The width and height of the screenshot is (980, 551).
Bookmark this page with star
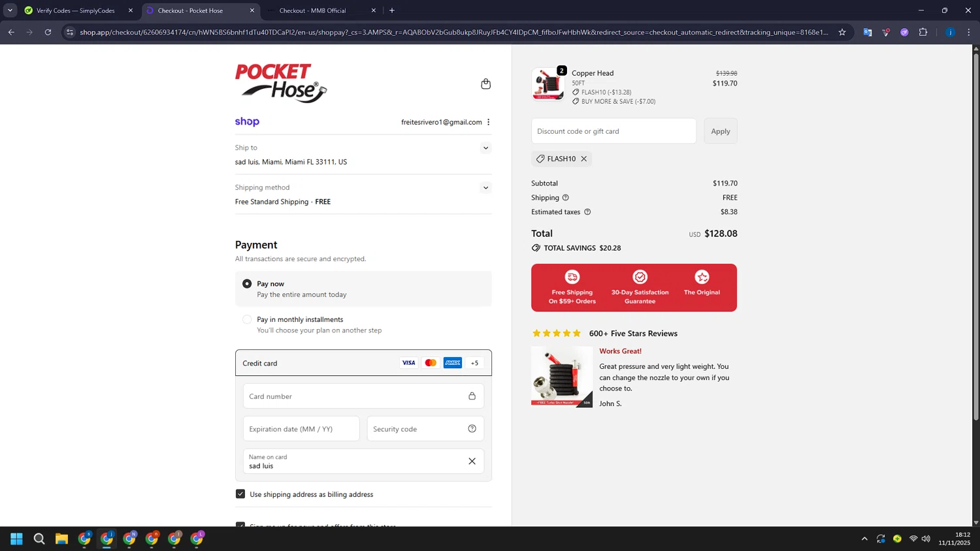[x=842, y=32]
